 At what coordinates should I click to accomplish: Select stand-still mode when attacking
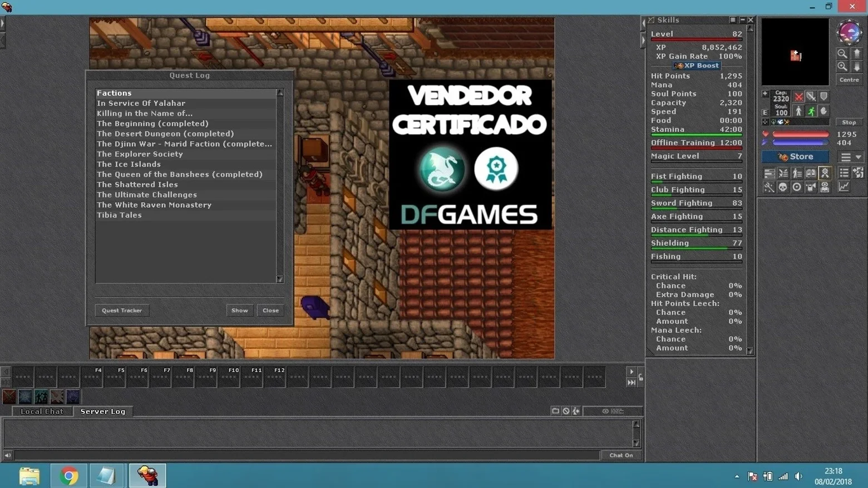click(799, 111)
